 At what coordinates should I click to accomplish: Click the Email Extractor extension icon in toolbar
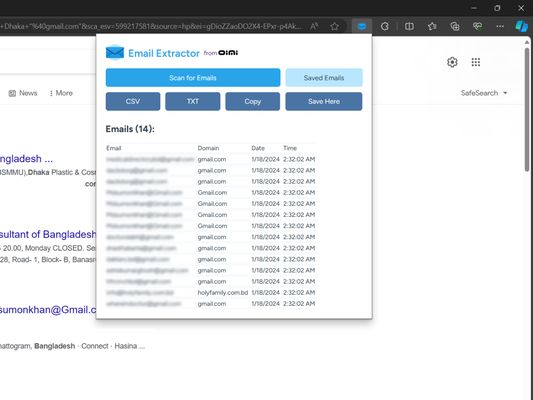(x=362, y=26)
